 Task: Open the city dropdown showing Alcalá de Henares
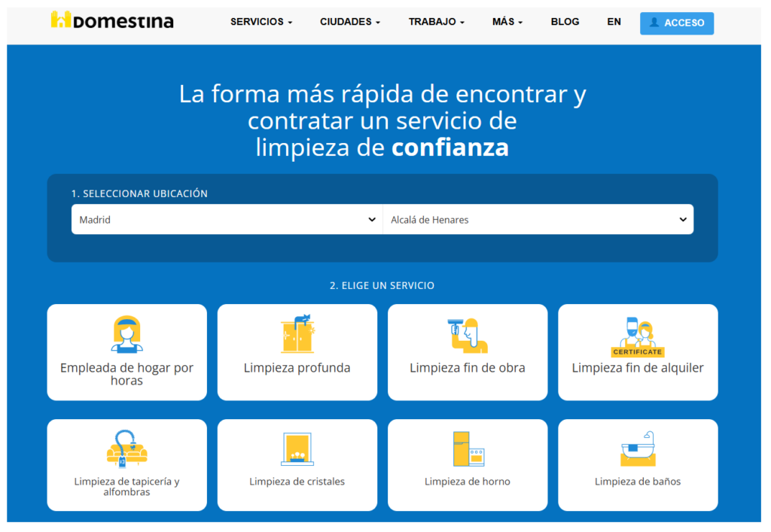[538, 219]
